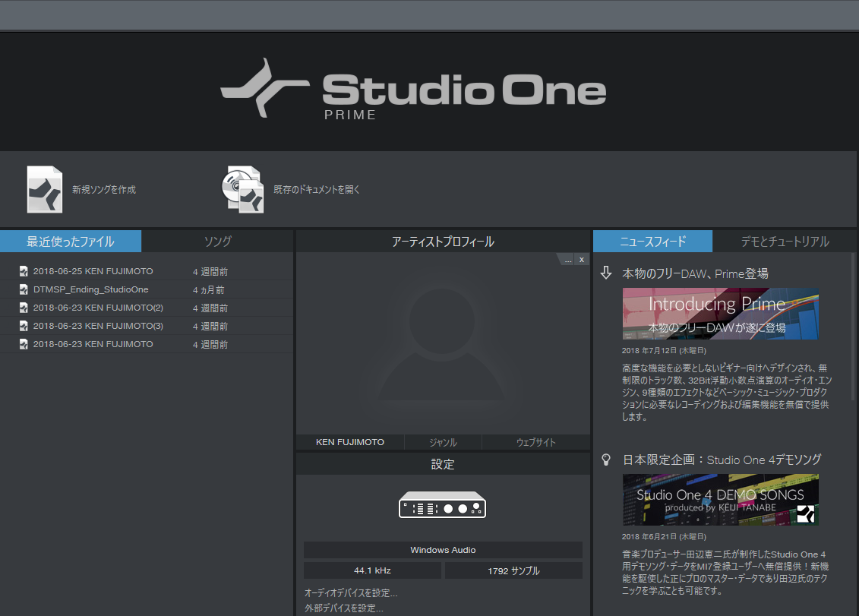859x616 pixels.
Task: Click the 44.1 kHz sample rate field
Action: click(x=372, y=570)
